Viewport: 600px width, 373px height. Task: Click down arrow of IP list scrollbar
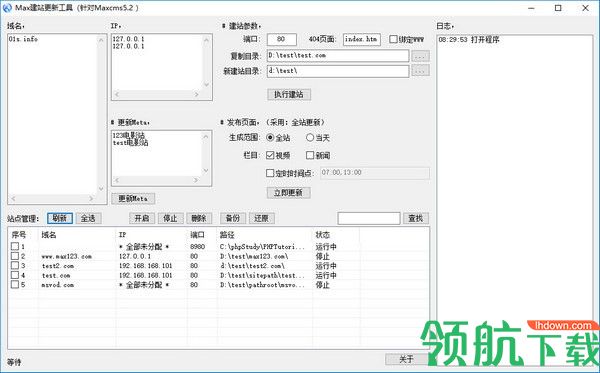207,85
